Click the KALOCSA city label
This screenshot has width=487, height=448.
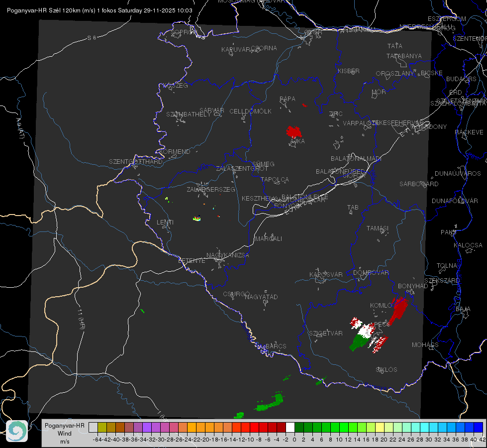click(468, 245)
